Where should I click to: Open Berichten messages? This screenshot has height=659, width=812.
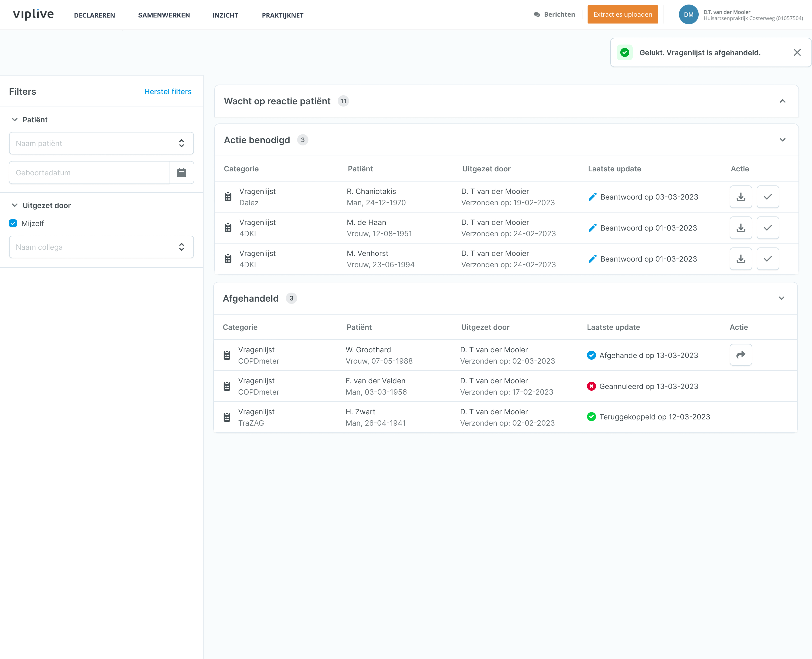click(554, 15)
